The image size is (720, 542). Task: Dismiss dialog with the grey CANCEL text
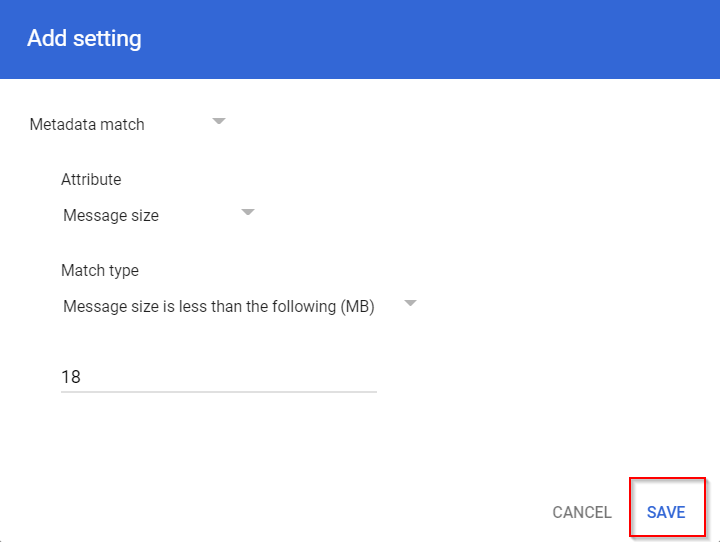tap(581, 512)
